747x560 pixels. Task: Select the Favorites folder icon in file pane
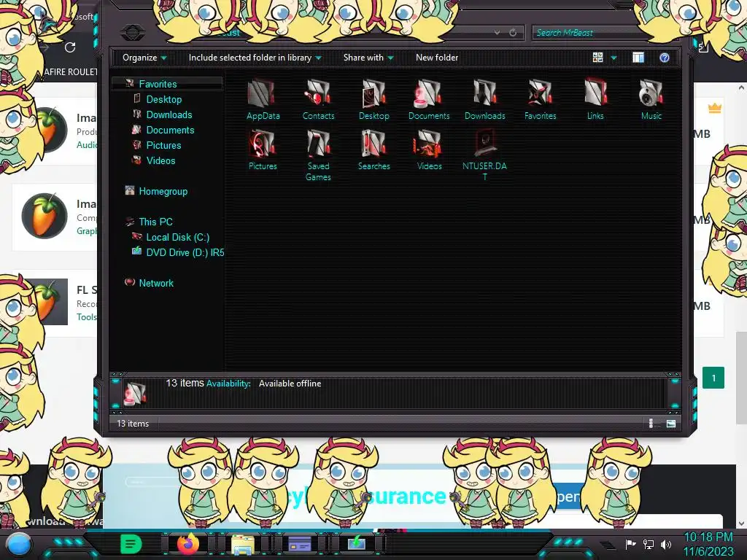(x=541, y=93)
